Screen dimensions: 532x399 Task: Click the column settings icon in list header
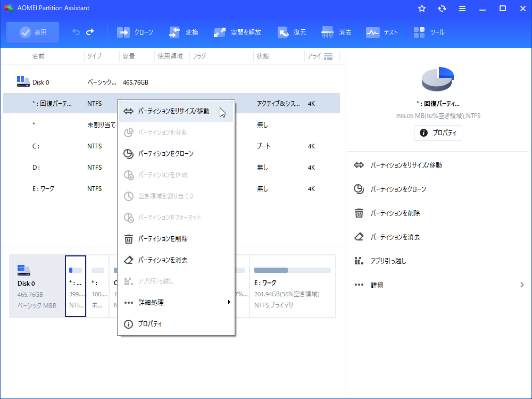tap(328, 56)
